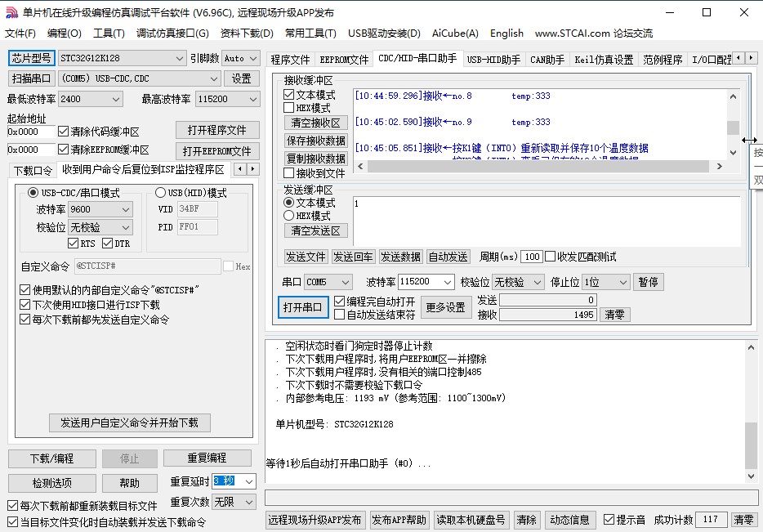The height and width of the screenshot is (532, 763).
Task: Click the 周期(ms) input field
Action: (532, 257)
